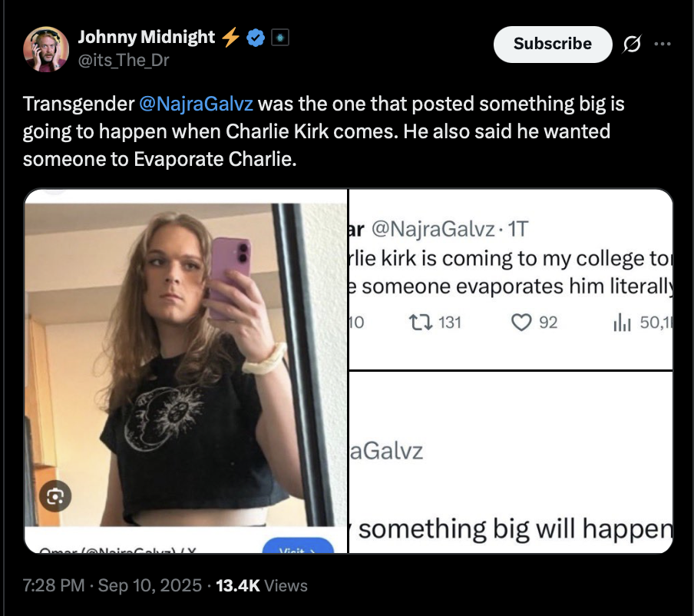694x616 pixels.
Task: Open the top-right tweet screenshot image
Action: pos(511,280)
